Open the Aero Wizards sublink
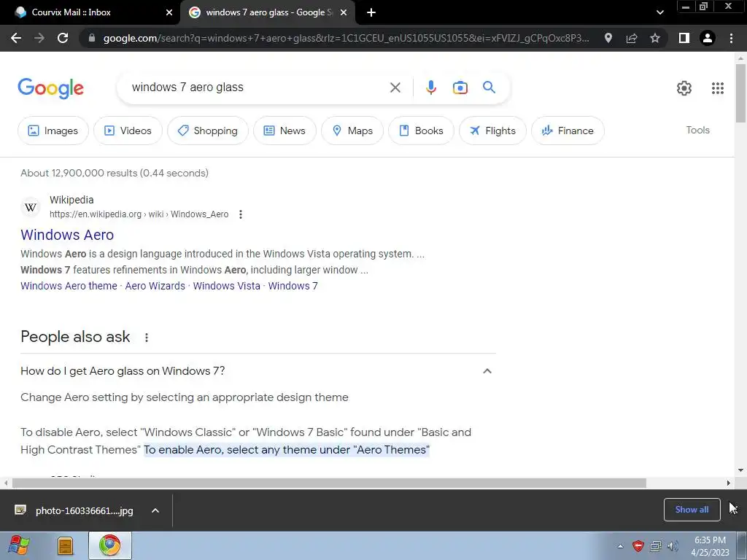Viewport: 747px width, 560px height. [x=155, y=286]
